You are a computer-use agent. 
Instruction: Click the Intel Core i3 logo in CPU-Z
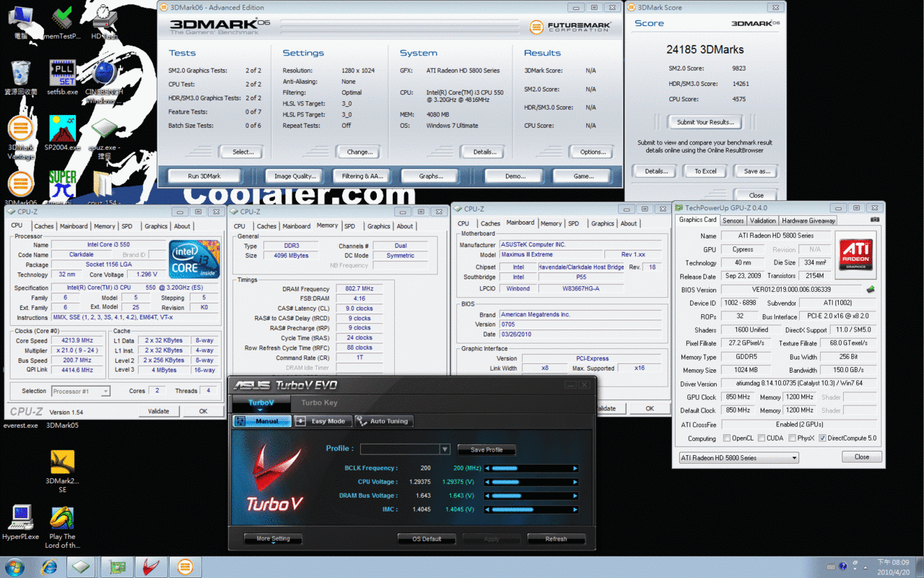[194, 259]
